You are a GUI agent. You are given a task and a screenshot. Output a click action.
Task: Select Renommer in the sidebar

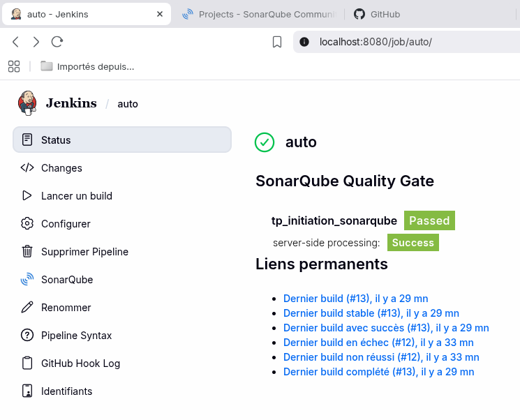[122, 307]
